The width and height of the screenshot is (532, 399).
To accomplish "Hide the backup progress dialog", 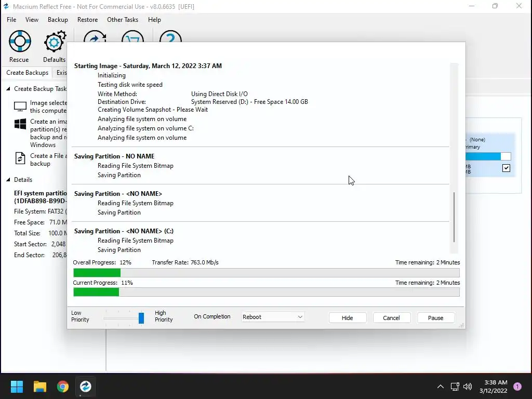I will pos(348,318).
